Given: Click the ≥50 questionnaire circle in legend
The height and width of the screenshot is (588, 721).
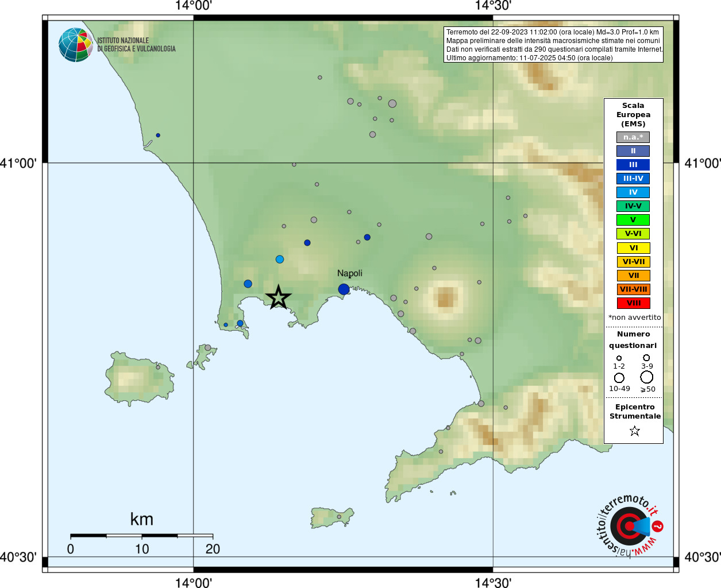Looking at the screenshot, I should (x=647, y=377).
